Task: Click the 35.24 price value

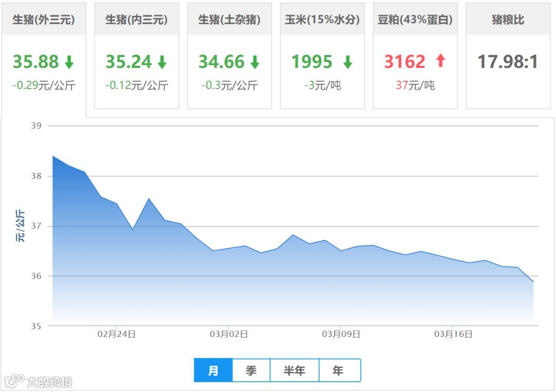Action: [x=129, y=62]
